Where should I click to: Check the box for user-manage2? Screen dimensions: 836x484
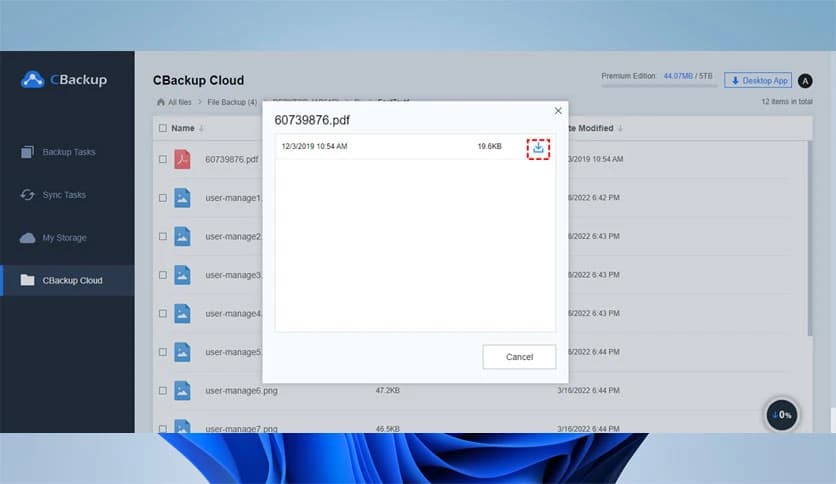click(163, 237)
